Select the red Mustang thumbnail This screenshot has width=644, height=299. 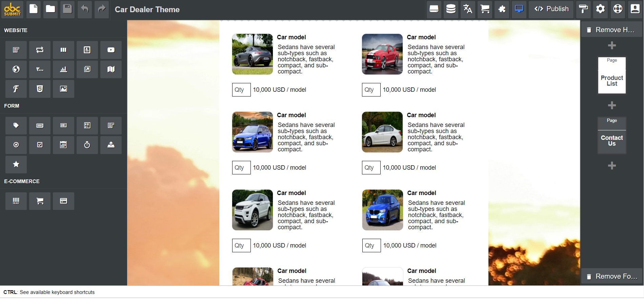tap(382, 54)
